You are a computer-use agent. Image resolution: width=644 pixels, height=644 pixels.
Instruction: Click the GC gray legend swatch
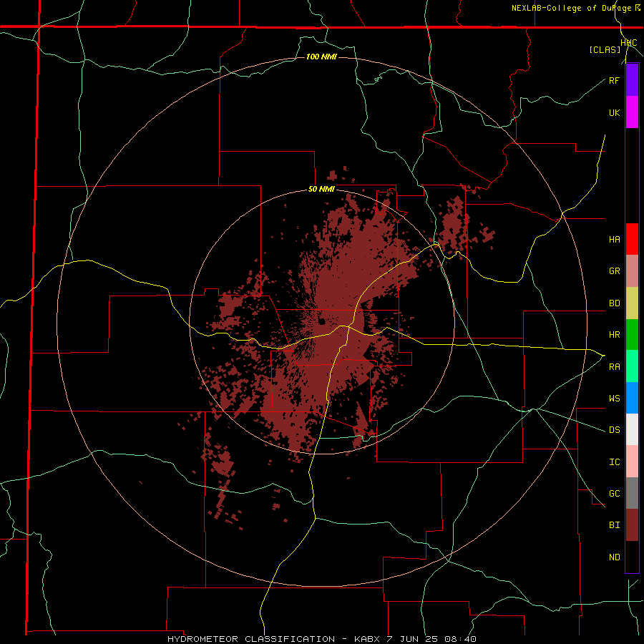point(632,493)
